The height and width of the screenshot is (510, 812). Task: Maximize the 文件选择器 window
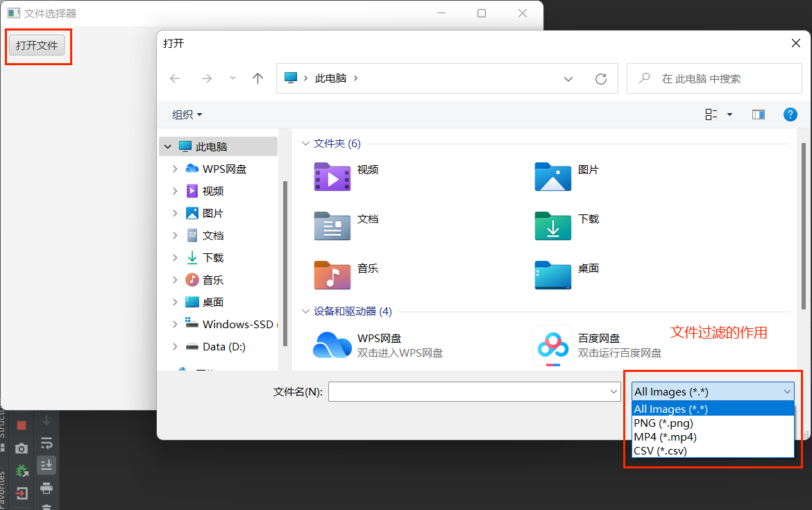(x=482, y=13)
